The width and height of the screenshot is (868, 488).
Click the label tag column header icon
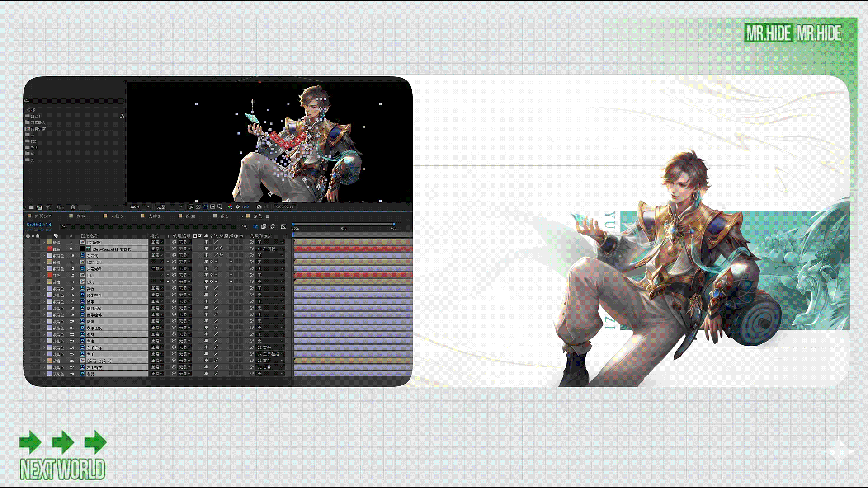[56, 236]
